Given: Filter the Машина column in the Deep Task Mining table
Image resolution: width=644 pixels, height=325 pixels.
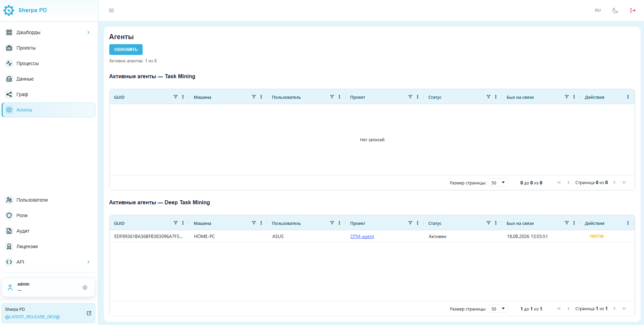Looking at the screenshot, I should click(x=254, y=223).
